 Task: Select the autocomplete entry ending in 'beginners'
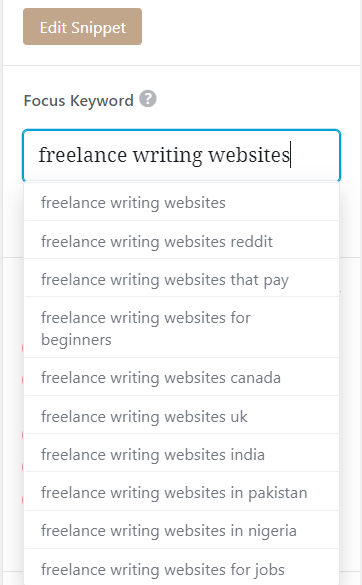pyautogui.click(x=182, y=328)
